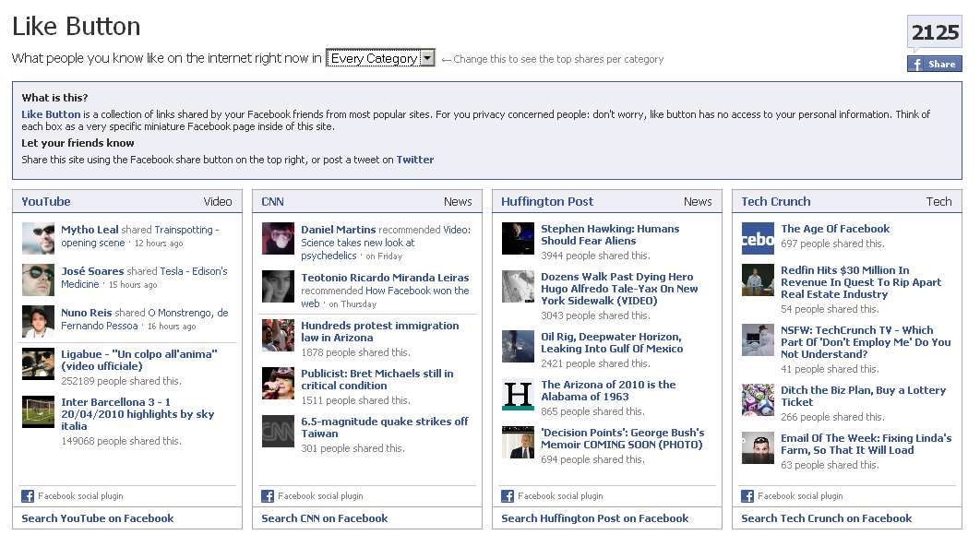This screenshot has height=535, width=980.
Task: Click Facebook icon in CNN box footer
Action: click(x=268, y=496)
